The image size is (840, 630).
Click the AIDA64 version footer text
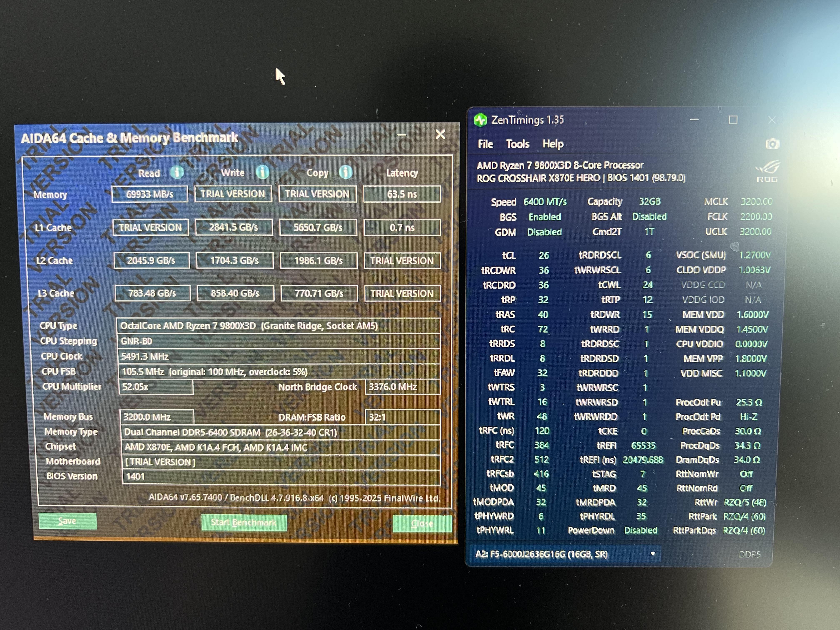click(x=294, y=498)
